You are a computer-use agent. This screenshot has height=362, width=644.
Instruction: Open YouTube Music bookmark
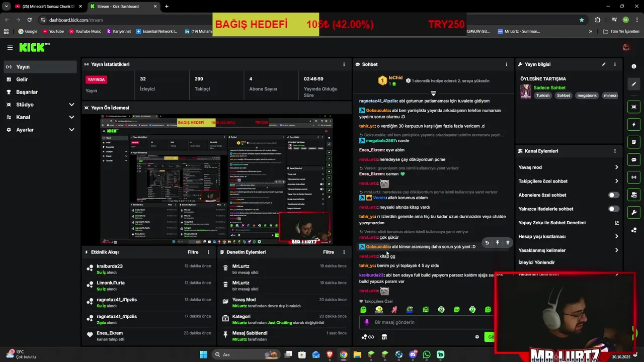coord(84,31)
